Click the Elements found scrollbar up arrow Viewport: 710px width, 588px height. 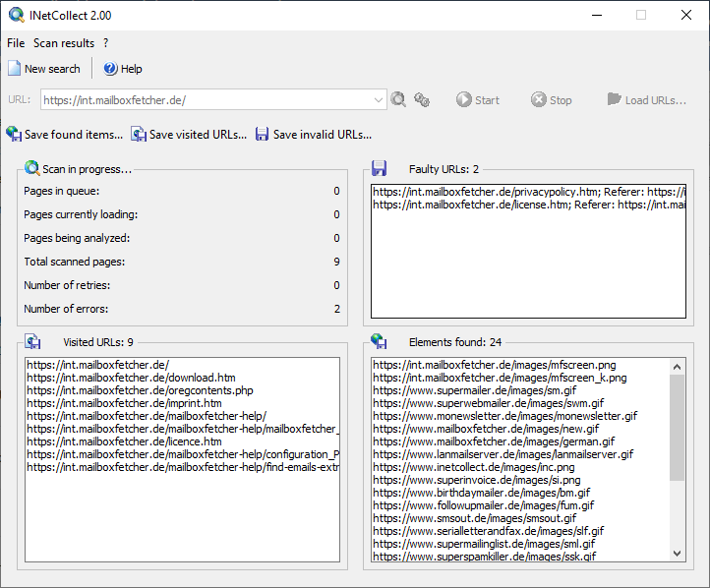[677, 367]
